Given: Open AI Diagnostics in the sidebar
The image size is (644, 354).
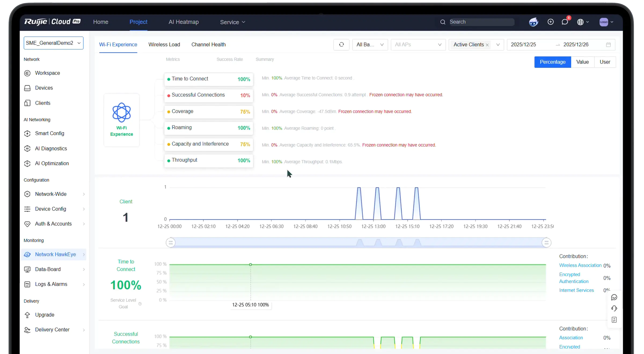Looking at the screenshot, I should point(51,149).
